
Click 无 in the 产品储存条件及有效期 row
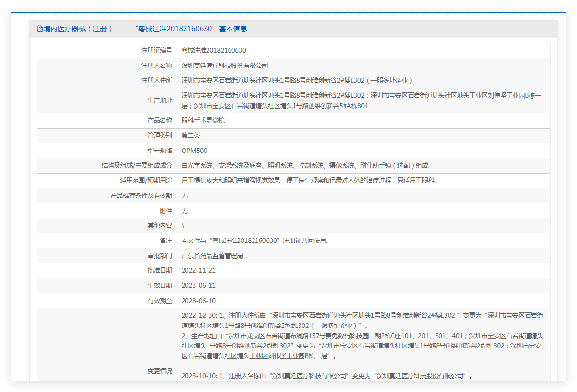[185, 196]
